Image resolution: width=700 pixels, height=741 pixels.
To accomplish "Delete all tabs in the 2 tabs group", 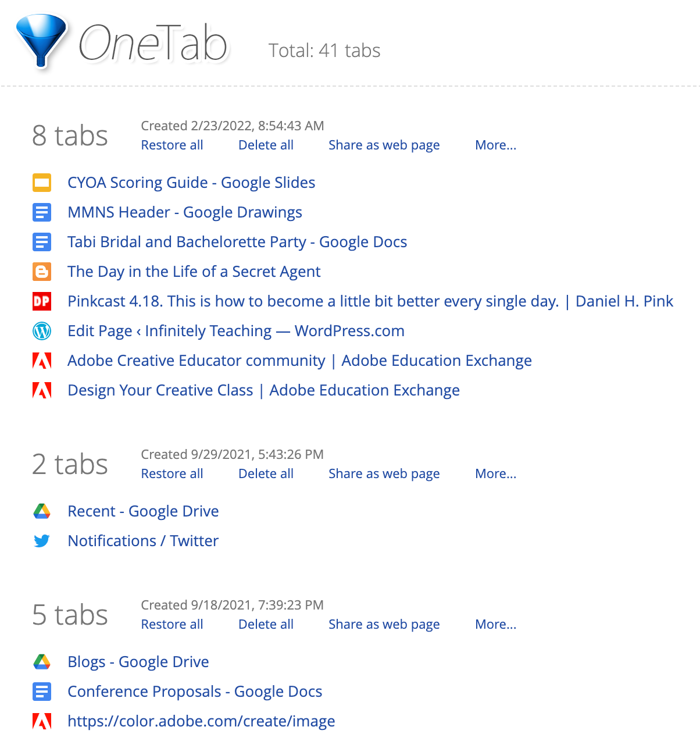I will pos(266,474).
